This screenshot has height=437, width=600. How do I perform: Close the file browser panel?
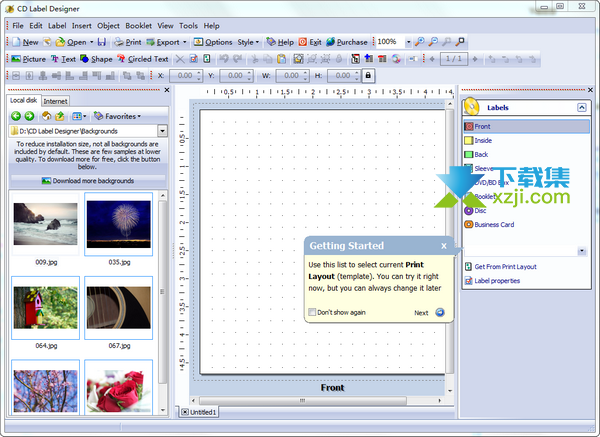click(167, 90)
